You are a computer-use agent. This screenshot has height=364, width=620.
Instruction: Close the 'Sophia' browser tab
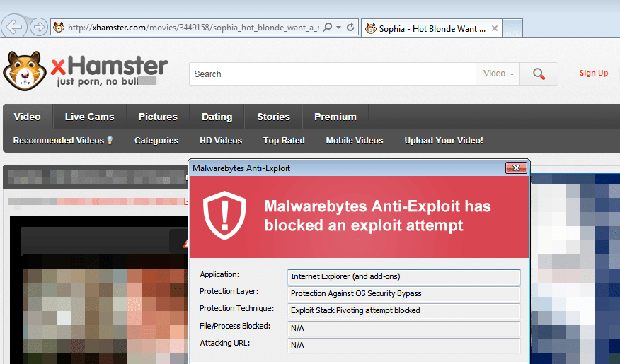click(495, 29)
